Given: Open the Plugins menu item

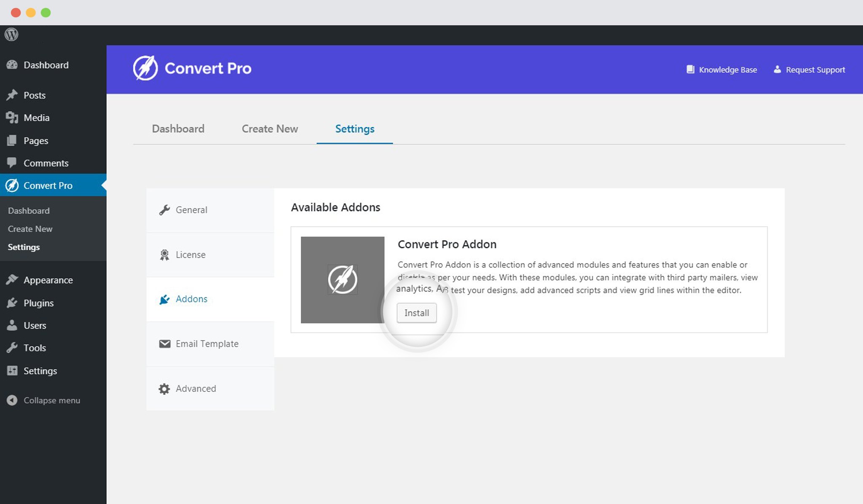Looking at the screenshot, I should tap(53, 303).
